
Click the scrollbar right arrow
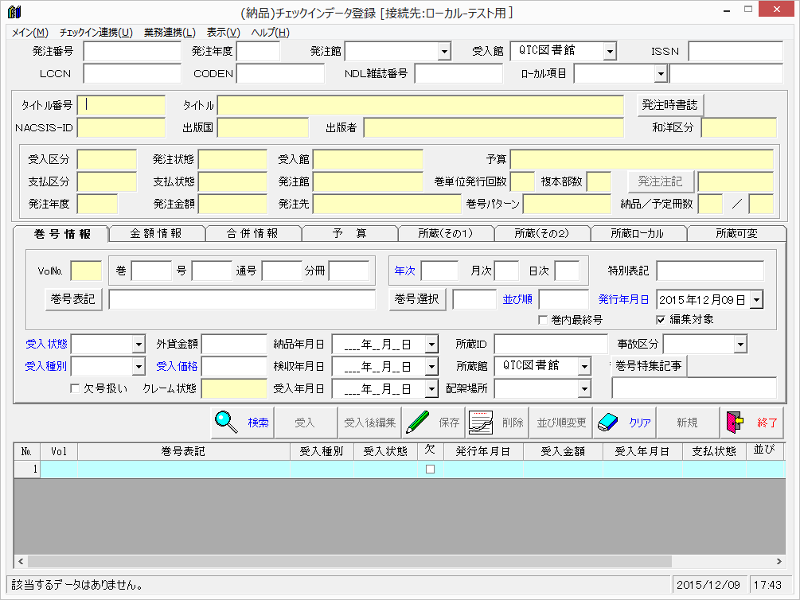click(779, 561)
